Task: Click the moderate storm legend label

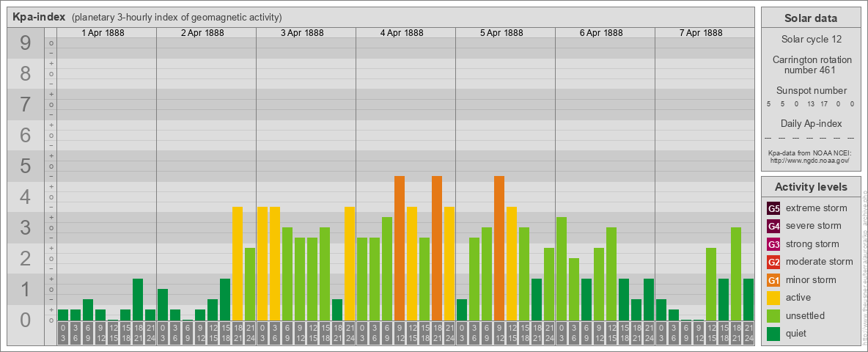Action: pos(820,262)
